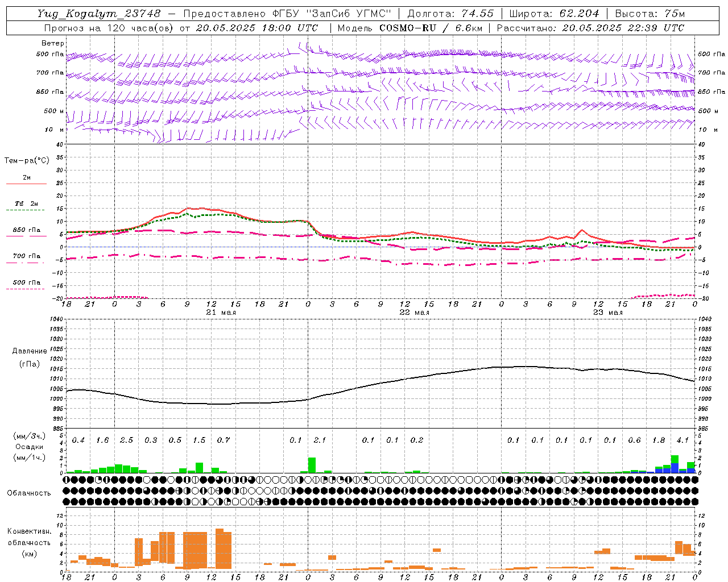Click the 'Ветер' wind panel label

tap(53, 43)
